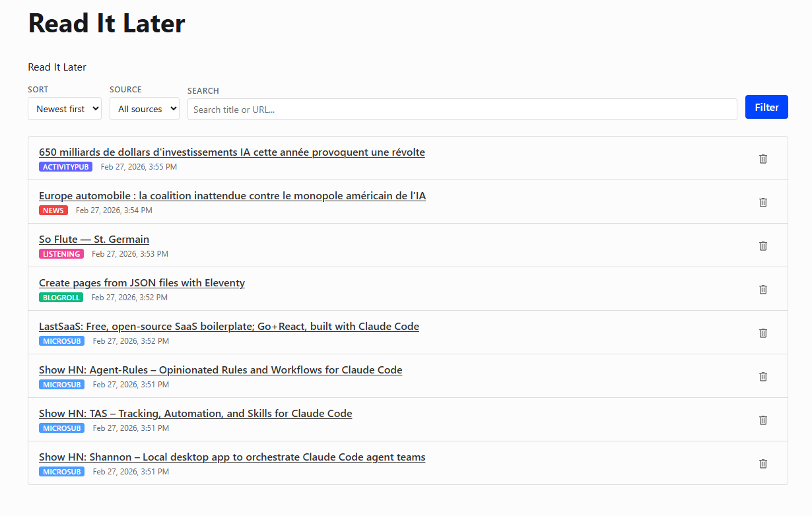Image resolution: width=812 pixels, height=516 pixels.
Task: Click the blue Filter button
Action: coord(766,107)
